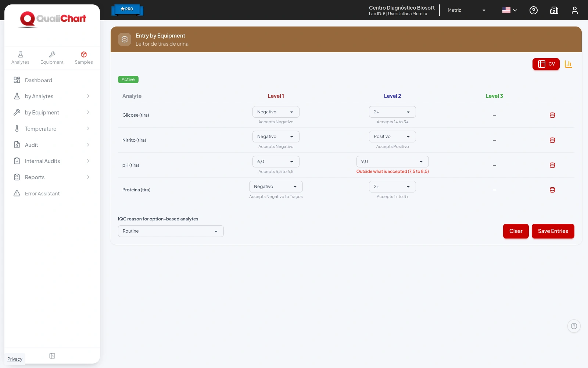Click the help question mark icon in header
Viewport: 588px width, 368px height.
point(534,10)
